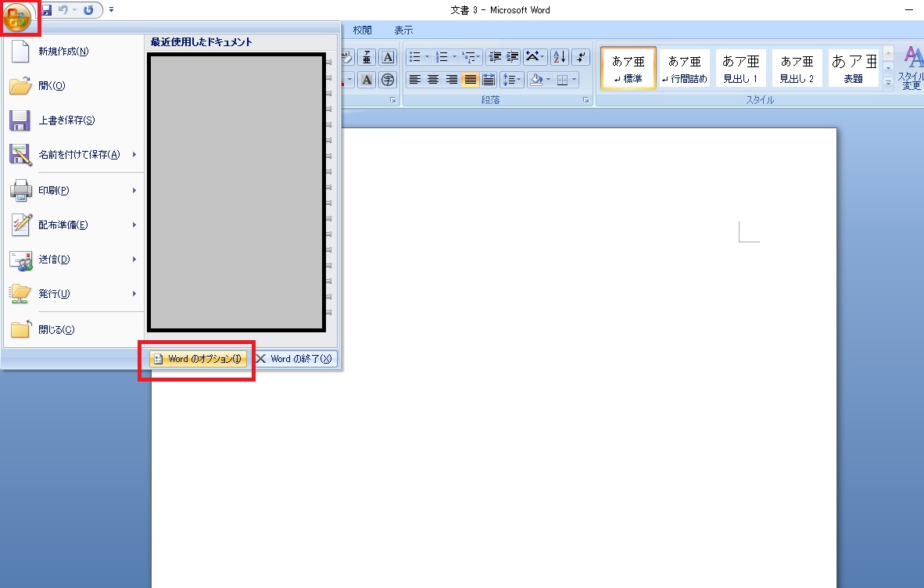Select the 表題 style
This screenshot has width=924, height=588.
[x=854, y=68]
